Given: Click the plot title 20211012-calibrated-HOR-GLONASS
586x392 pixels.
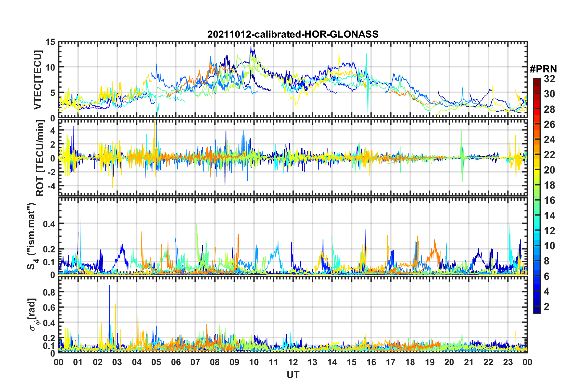Looking at the screenshot, I should (293, 34).
